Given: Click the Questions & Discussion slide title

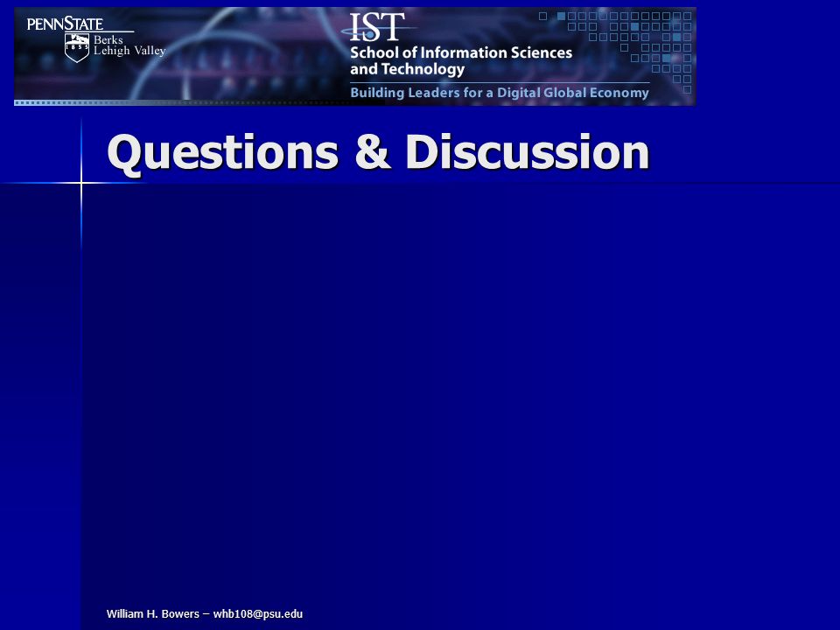Looking at the screenshot, I should click(378, 154).
